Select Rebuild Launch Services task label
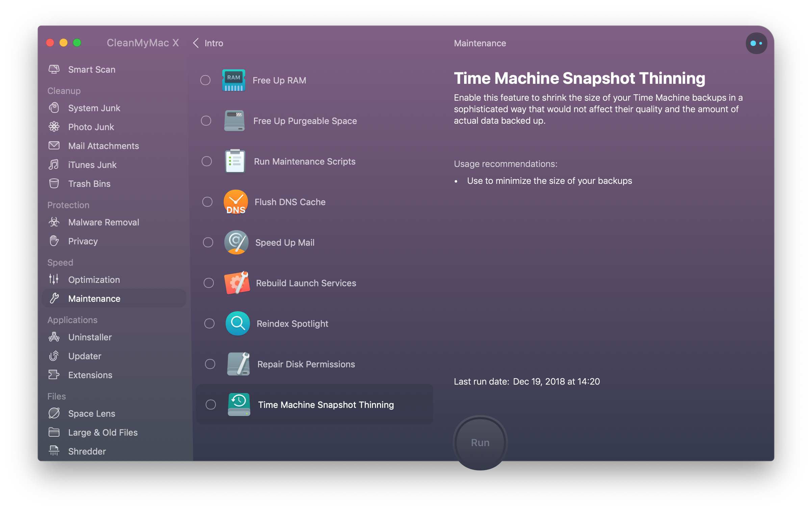Image resolution: width=812 pixels, height=511 pixels. tap(306, 283)
